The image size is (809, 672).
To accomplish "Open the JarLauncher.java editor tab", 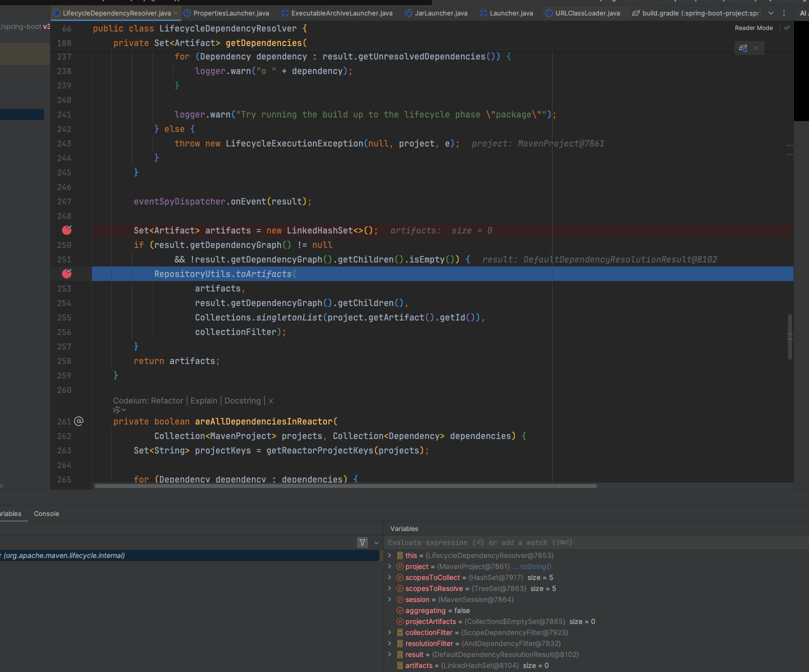I will coord(440,13).
